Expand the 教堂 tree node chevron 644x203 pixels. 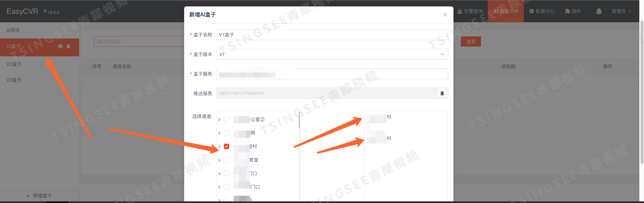click(x=219, y=160)
